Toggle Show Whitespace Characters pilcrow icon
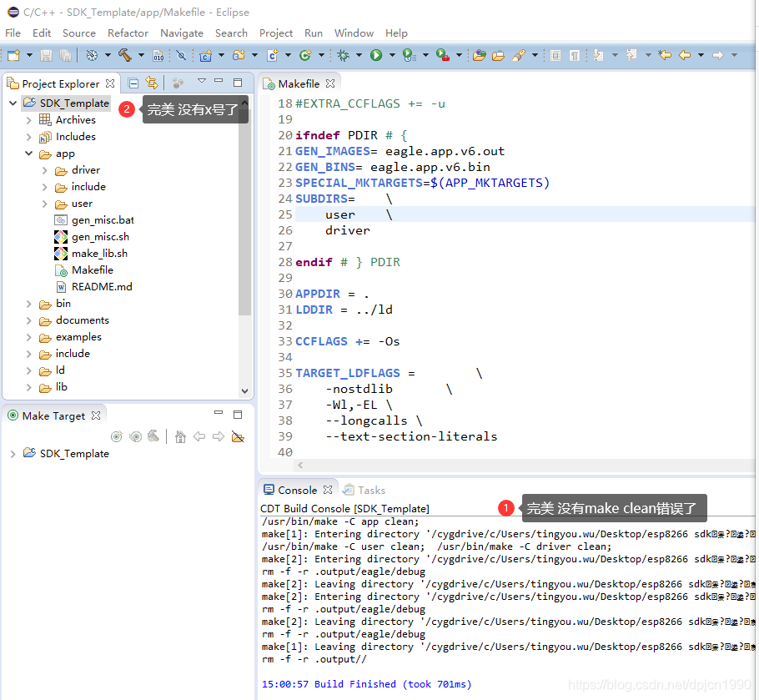 pyautogui.click(x=574, y=55)
